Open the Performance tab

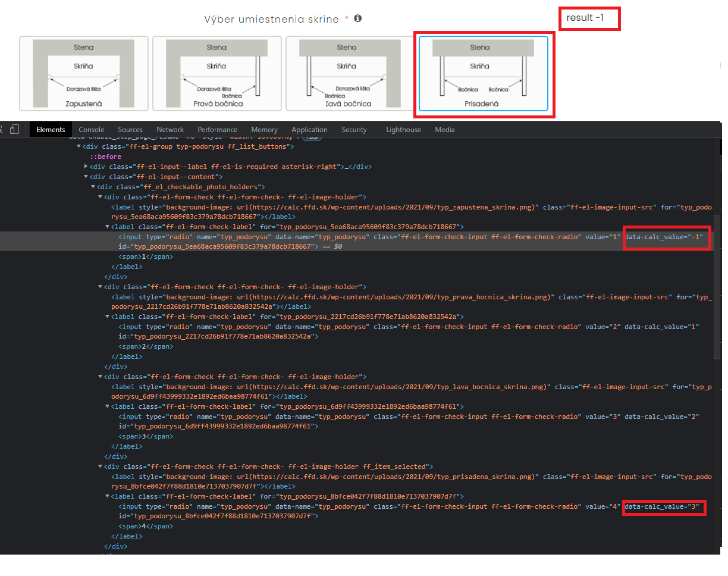[x=218, y=130]
